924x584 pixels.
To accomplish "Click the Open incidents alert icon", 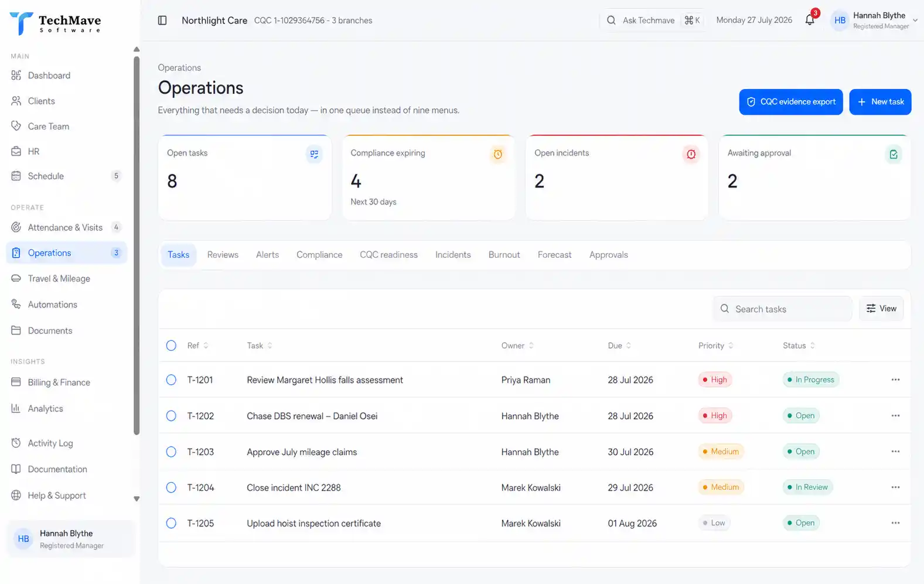I will (691, 154).
